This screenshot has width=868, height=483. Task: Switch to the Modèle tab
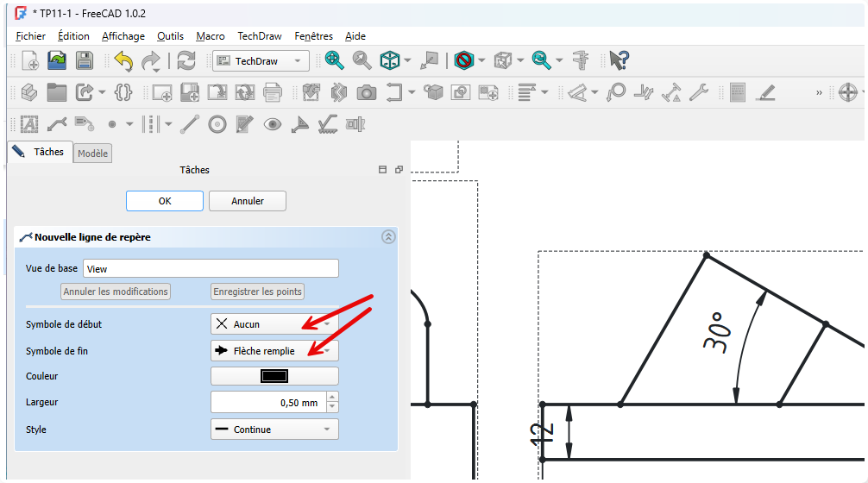pos(92,154)
